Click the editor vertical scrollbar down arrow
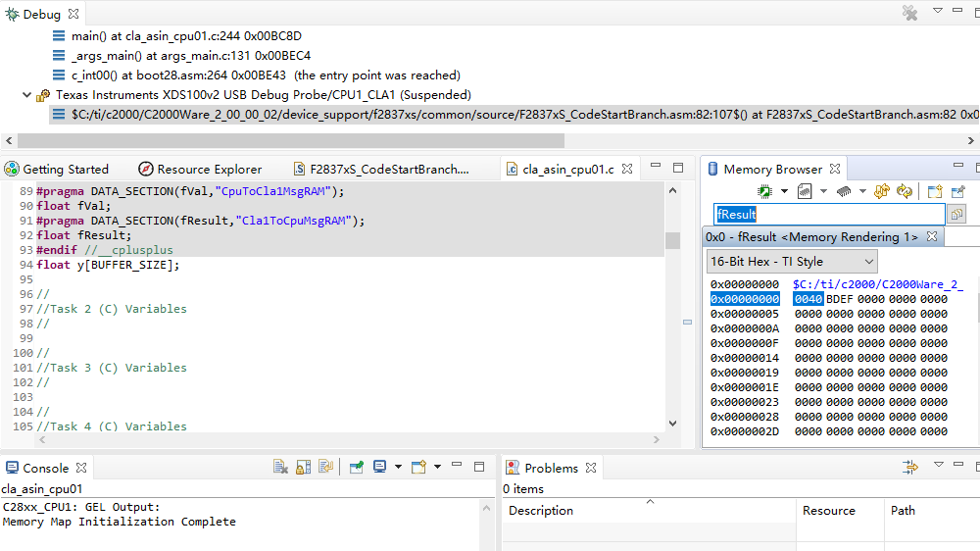The height and width of the screenshot is (551, 980). 672,424
